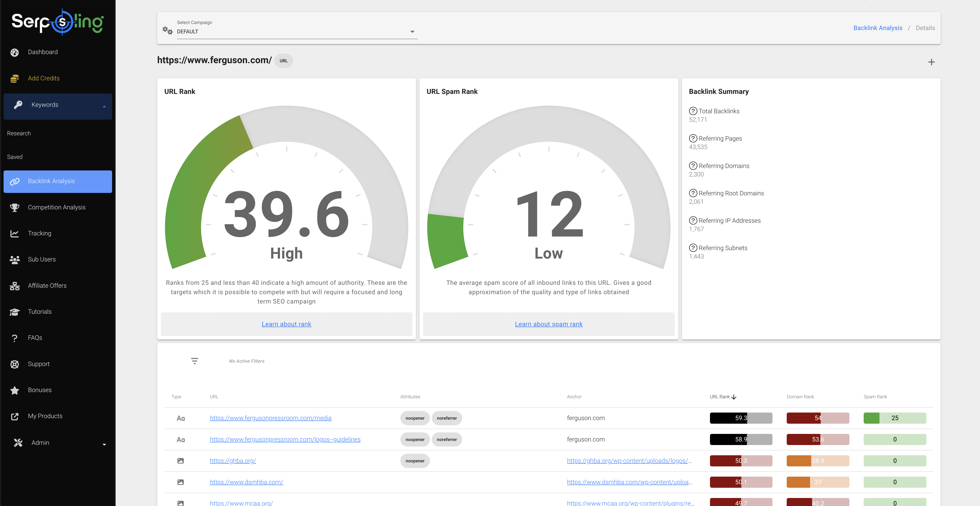Open the Select Campaign dropdown

pyautogui.click(x=297, y=32)
